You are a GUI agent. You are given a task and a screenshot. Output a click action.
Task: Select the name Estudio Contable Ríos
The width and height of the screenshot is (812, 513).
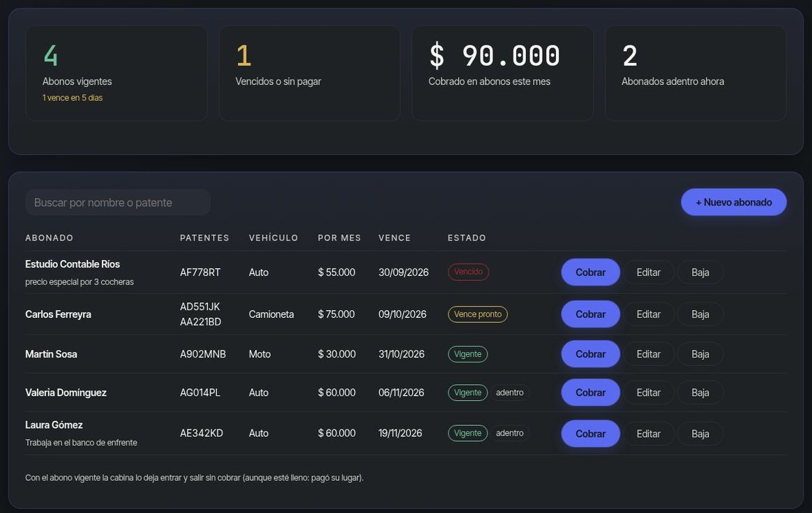tap(73, 264)
